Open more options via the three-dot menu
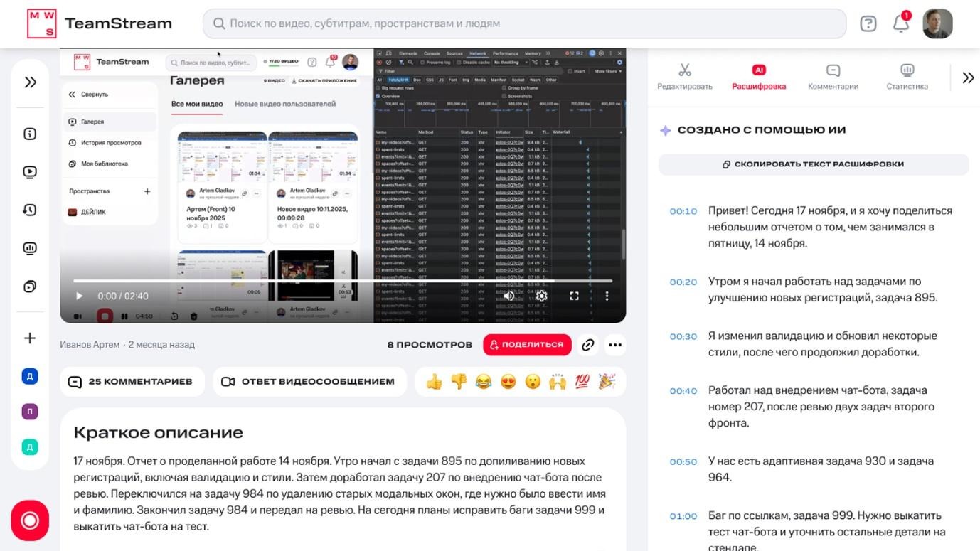This screenshot has height=551, width=980. [614, 345]
